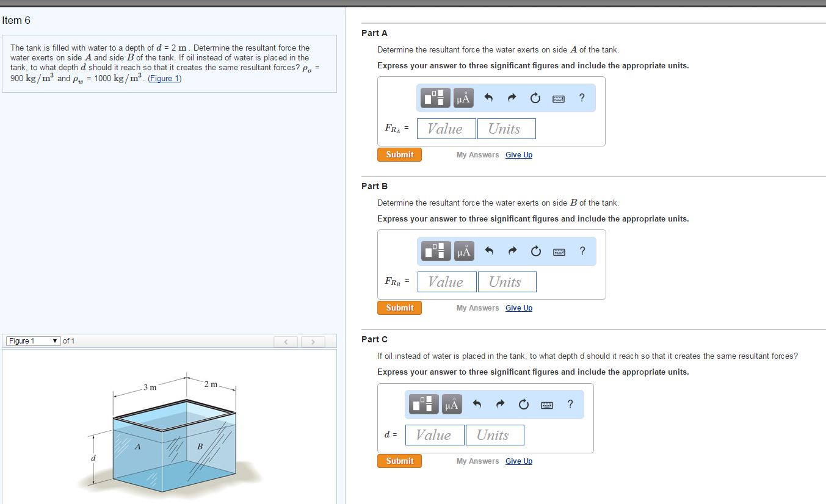
Task: Open My Answers for Part A
Action: (x=477, y=155)
